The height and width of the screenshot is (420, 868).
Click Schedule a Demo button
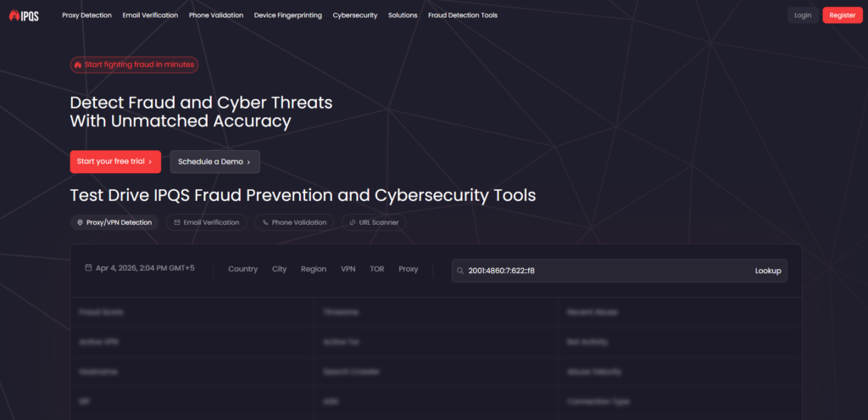[214, 161]
